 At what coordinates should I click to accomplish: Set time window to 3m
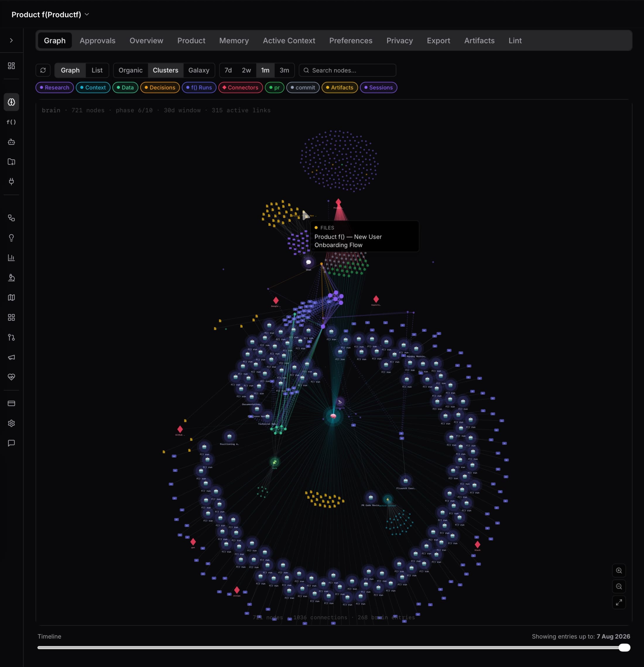284,70
